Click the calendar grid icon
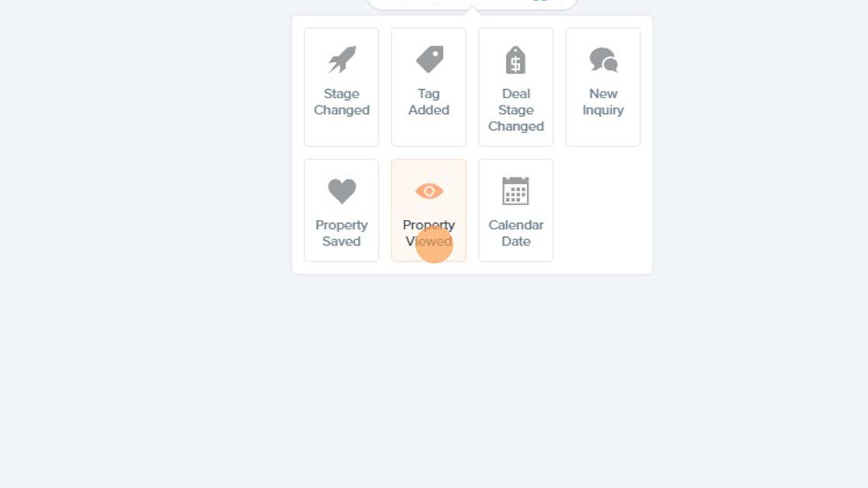 click(515, 191)
